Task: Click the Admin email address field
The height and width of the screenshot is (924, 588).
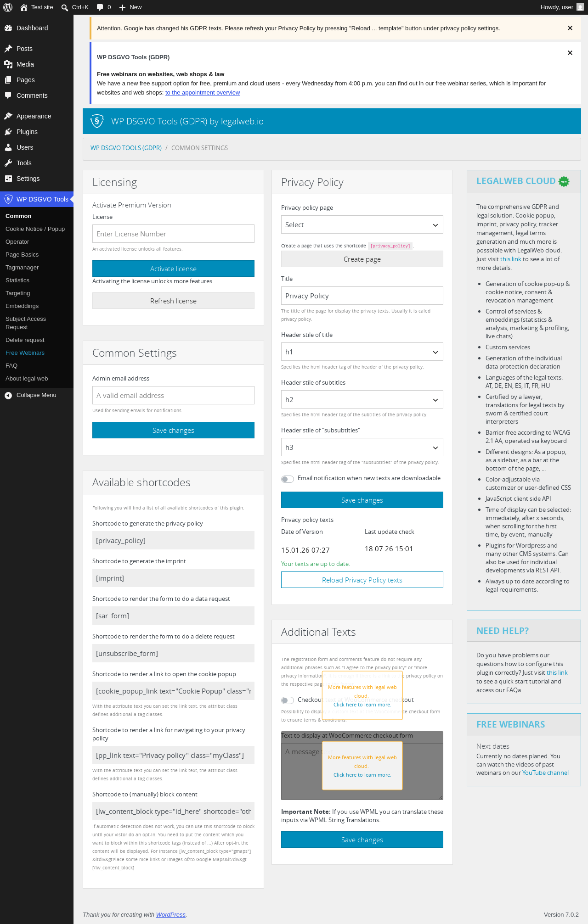Action: click(x=173, y=395)
